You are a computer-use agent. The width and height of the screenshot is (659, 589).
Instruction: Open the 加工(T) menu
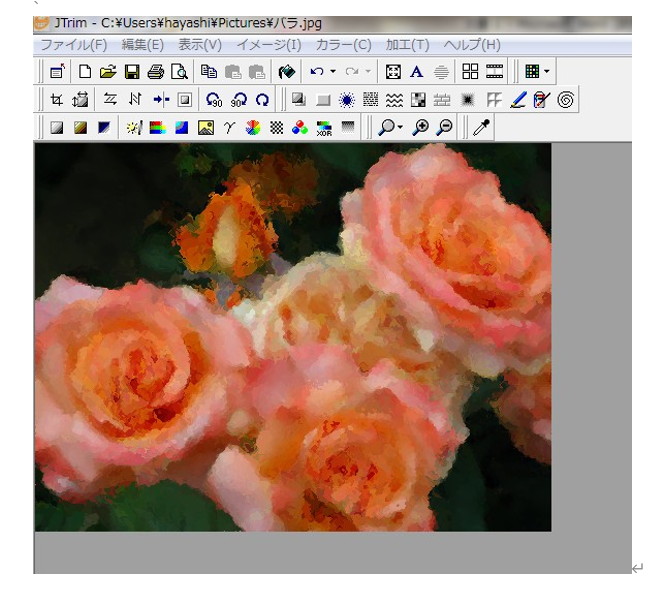click(x=407, y=45)
